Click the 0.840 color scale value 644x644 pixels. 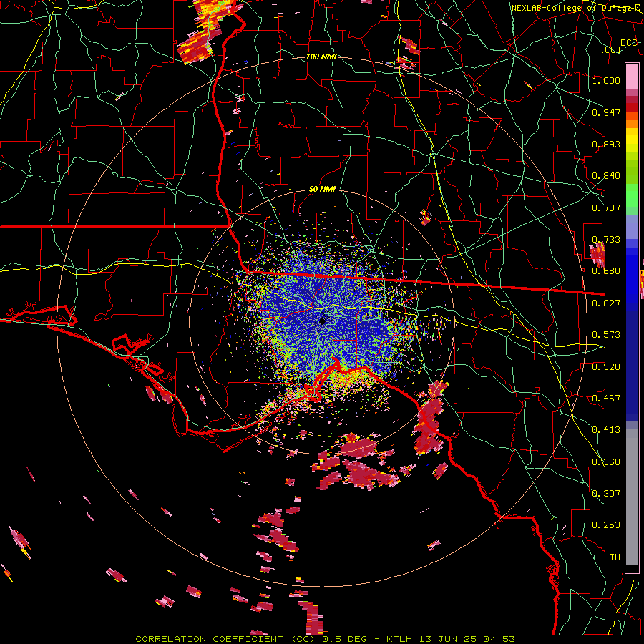coord(606,176)
